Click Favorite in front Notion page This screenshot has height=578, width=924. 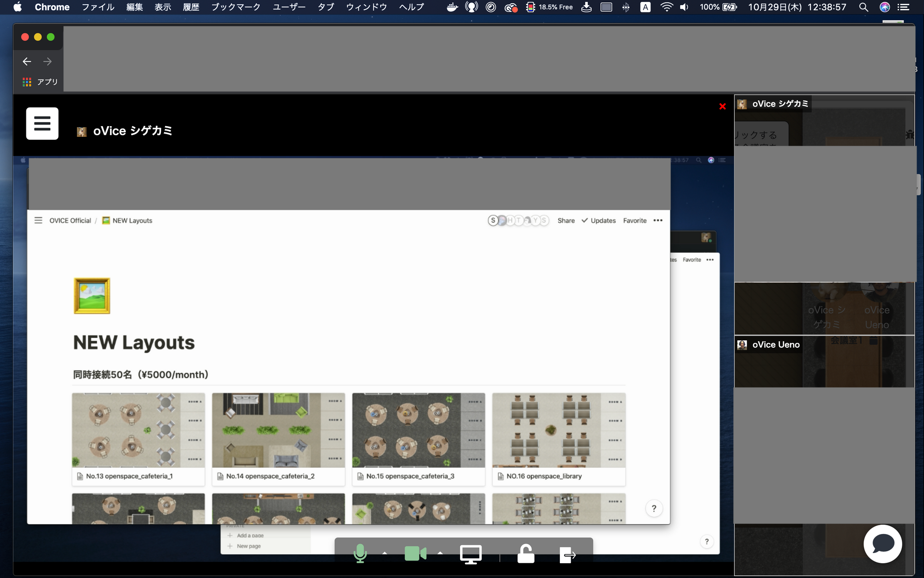635,221
